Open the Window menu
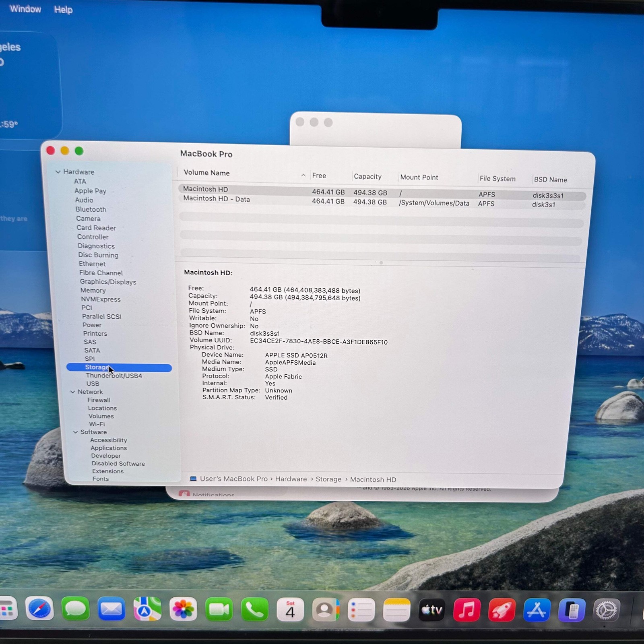This screenshot has width=644, height=644. (25, 9)
